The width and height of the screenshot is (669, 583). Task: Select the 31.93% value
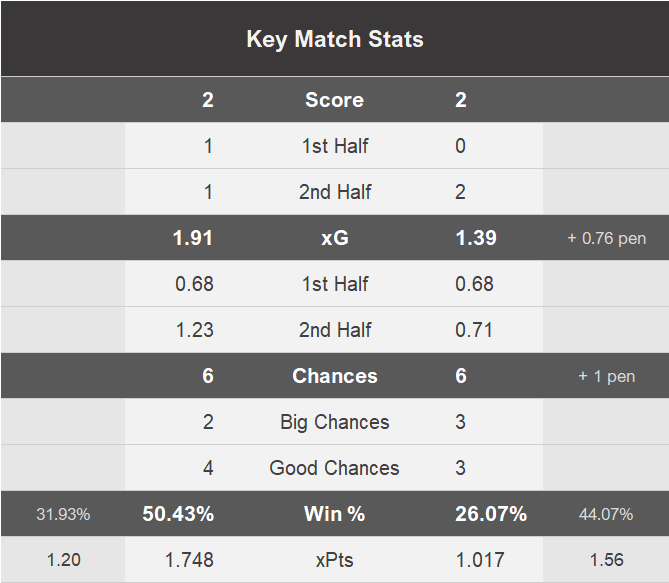point(63,515)
